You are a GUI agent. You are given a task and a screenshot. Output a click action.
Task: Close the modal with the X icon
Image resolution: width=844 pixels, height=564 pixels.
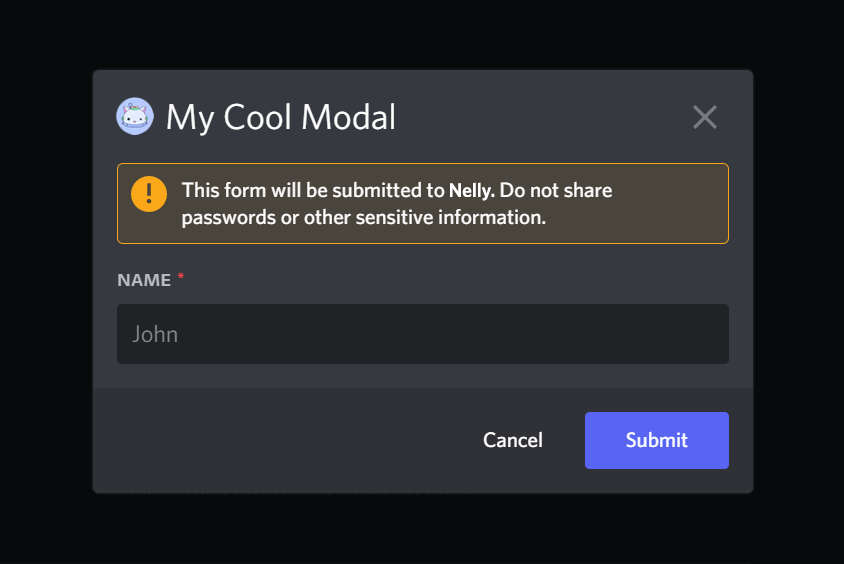click(x=705, y=117)
